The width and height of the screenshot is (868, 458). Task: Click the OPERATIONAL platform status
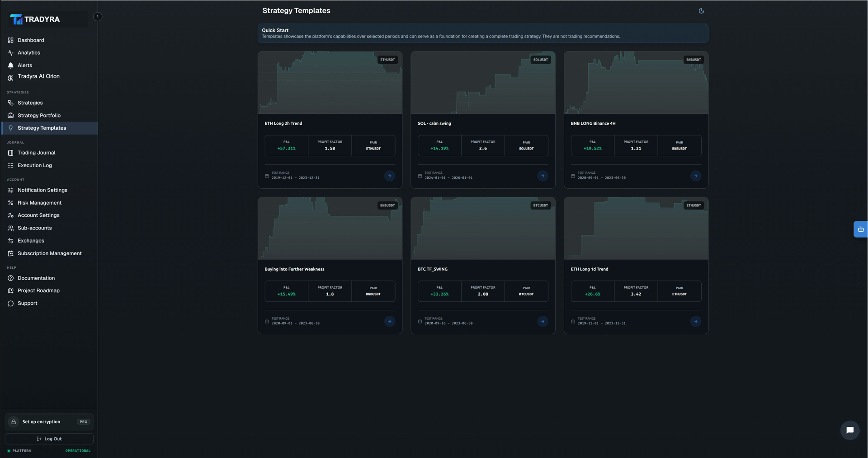[x=78, y=451]
